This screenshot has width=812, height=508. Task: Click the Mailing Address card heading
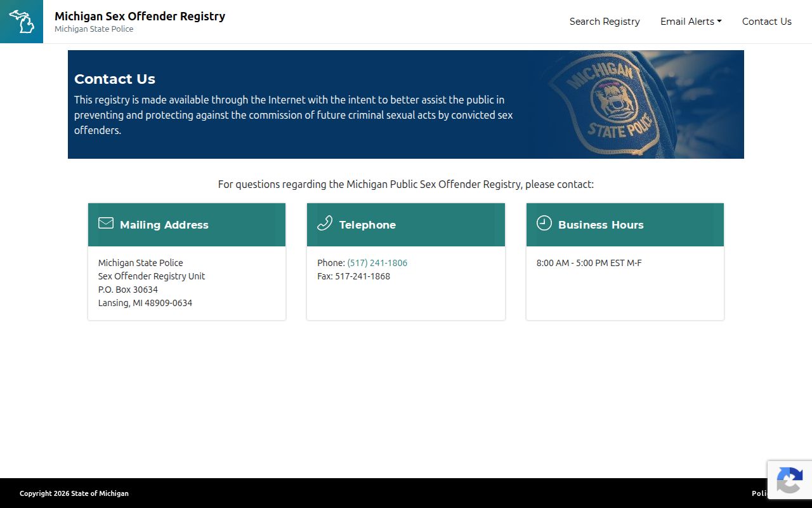[x=164, y=225]
